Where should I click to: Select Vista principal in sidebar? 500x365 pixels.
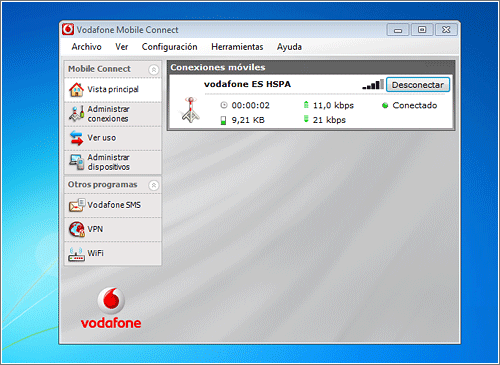(113, 90)
